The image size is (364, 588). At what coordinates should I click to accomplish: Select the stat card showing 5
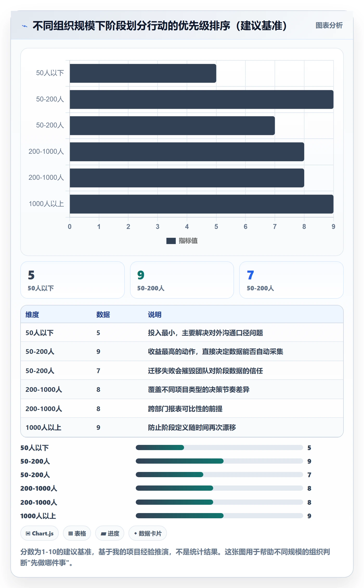point(73,280)
